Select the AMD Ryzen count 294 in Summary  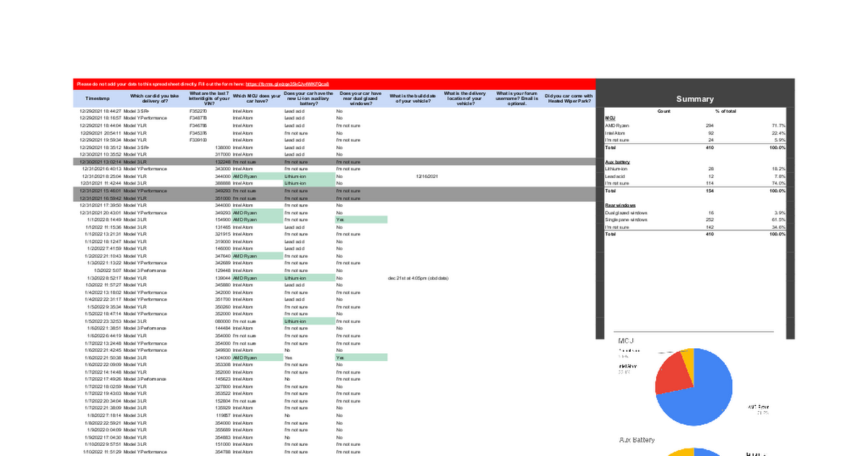(709, 125)
